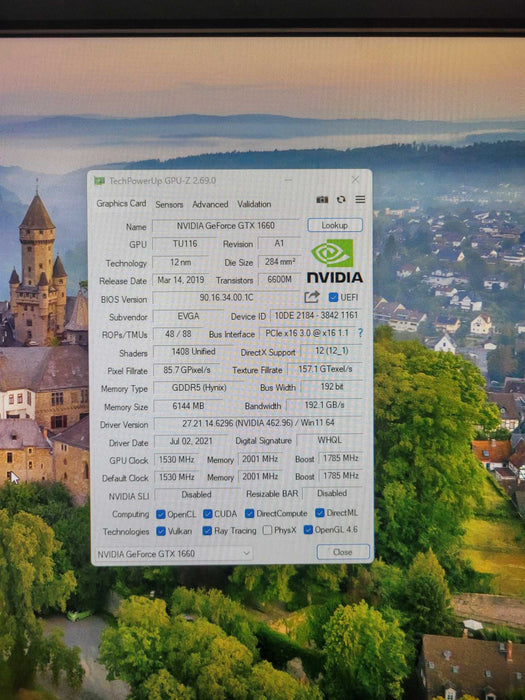Click the DirectX Support value 12 (12_1)

pos(331,350)
